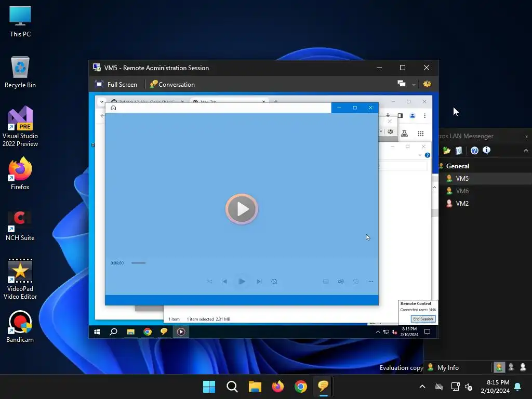Select the NCH Suite desktop shortcut
This screenshot has width=532, height=399.
pos(20,225)
